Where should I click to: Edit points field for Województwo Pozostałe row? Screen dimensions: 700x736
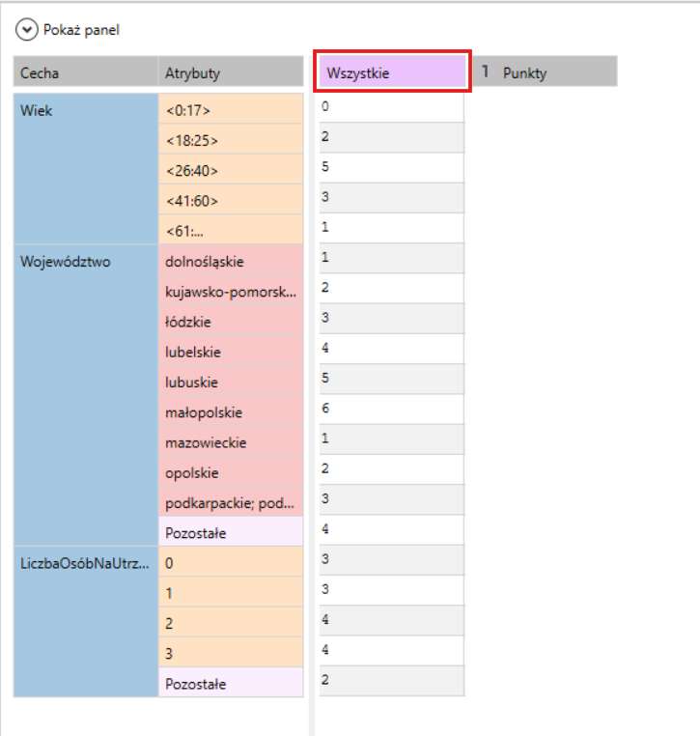[392, 529]
